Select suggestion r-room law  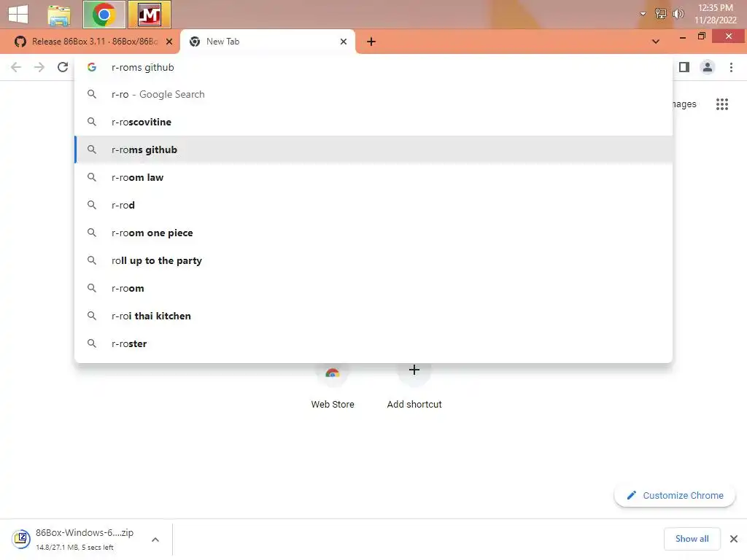point(373,177)
